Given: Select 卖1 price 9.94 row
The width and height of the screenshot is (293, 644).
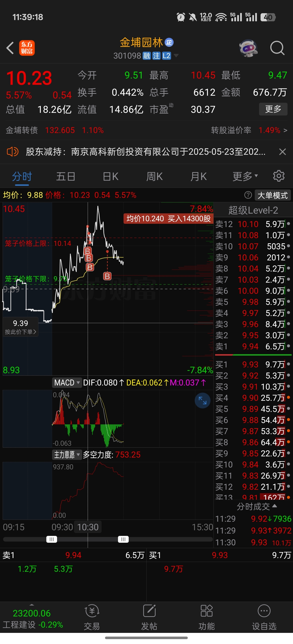Looking at the screenshot, I should [x=253, y=346].
